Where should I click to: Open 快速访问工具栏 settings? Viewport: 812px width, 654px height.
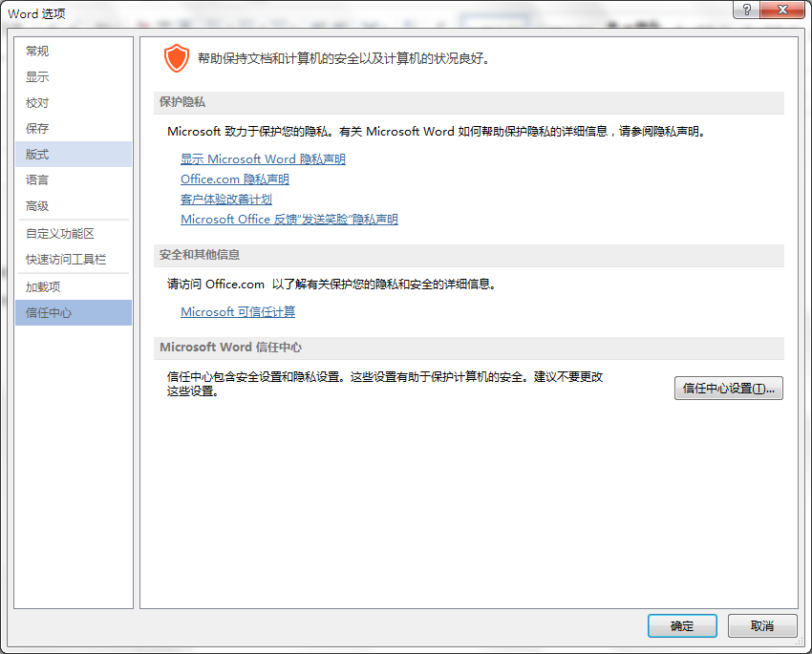click(73, 260)
